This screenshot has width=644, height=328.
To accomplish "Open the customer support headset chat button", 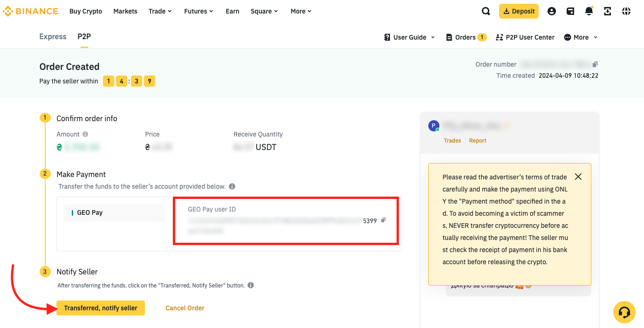I will coord(624,312).
